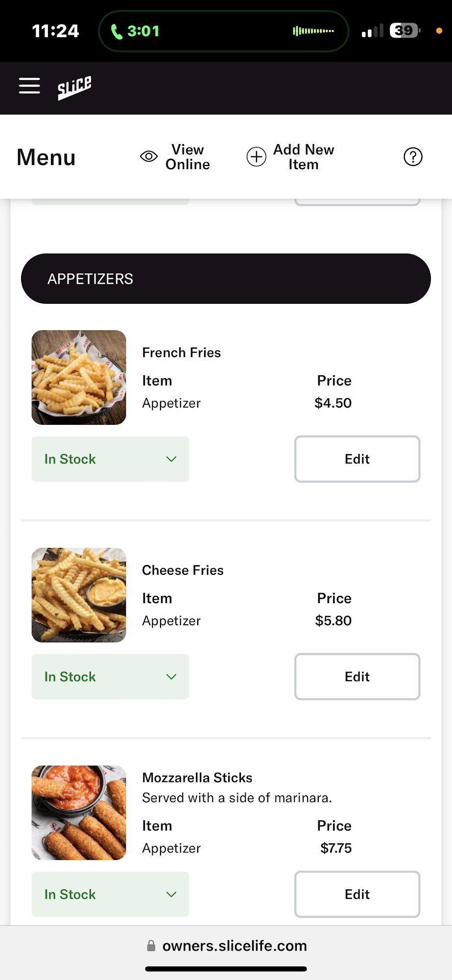Click the eye icon for View Online
This screenshot has height=980, width=452.
coord(149,156)
